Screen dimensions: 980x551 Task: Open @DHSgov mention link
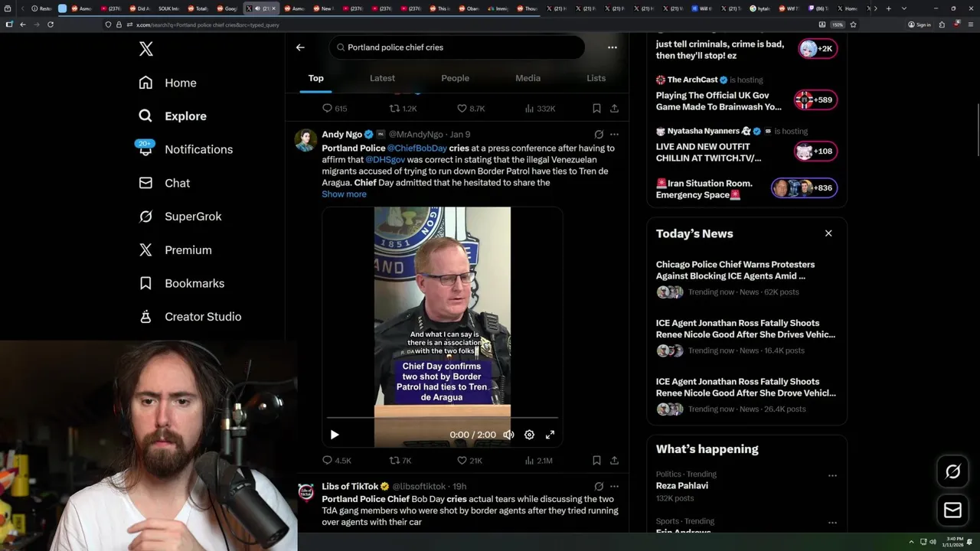point(385,160)
